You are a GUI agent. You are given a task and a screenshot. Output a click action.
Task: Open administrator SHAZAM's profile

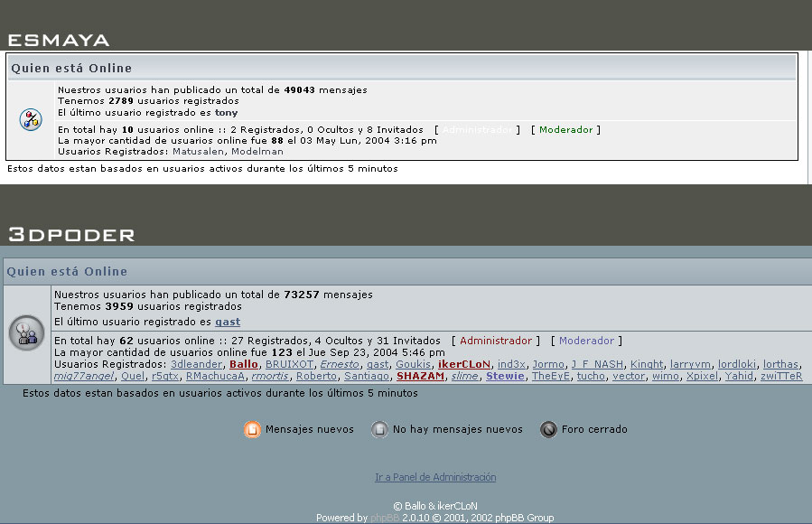coord(421,376)
